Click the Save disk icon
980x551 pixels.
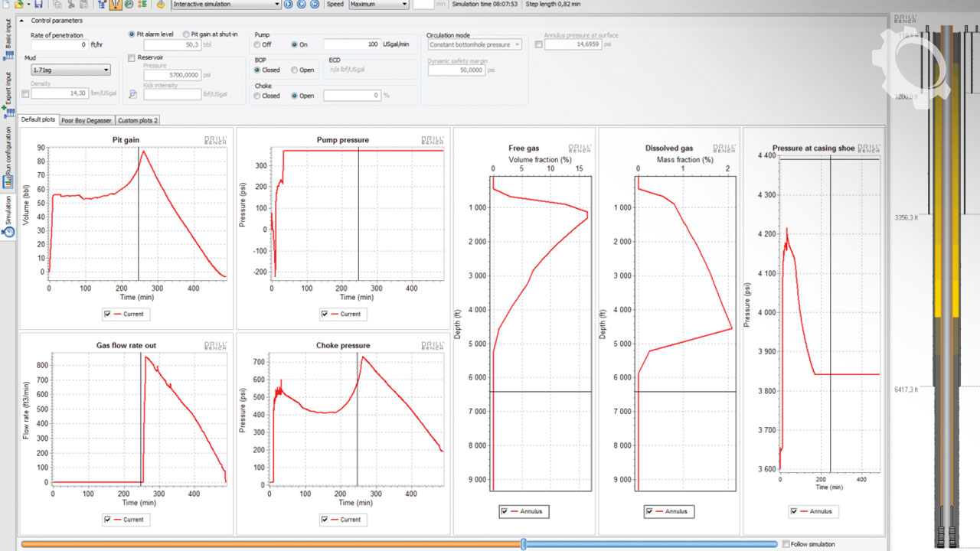coord(38,4)
